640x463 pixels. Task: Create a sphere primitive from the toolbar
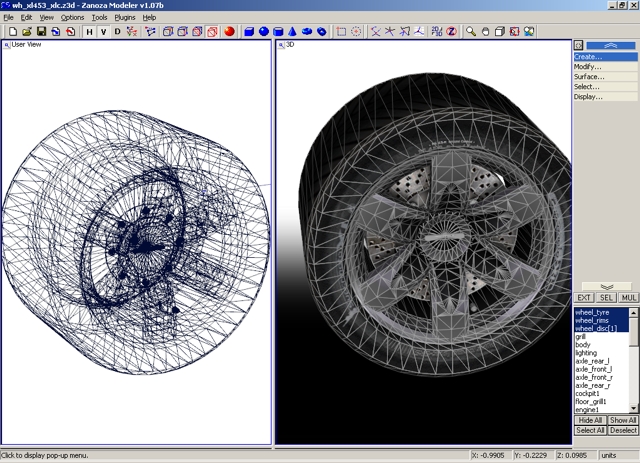pos(264,32)
